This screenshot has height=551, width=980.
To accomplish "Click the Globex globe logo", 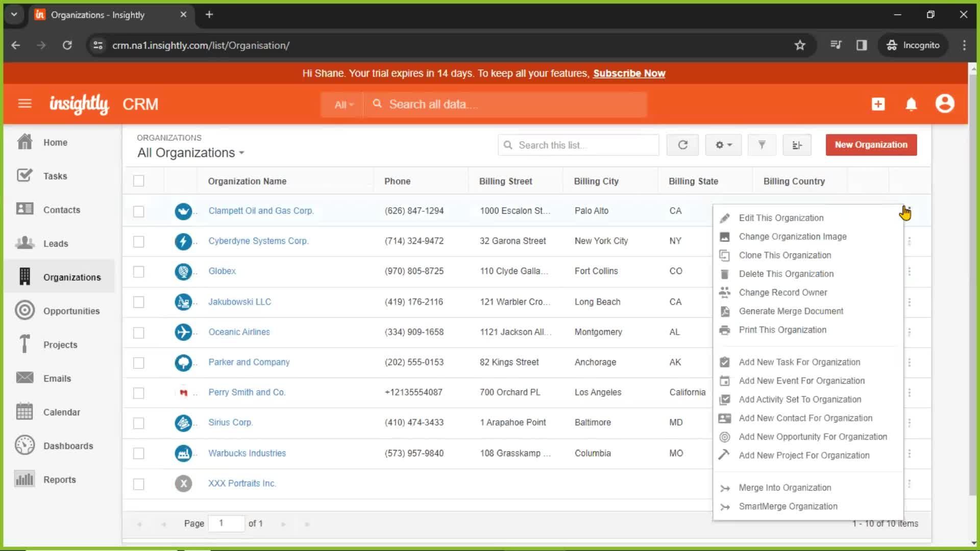I will point(183,271).
